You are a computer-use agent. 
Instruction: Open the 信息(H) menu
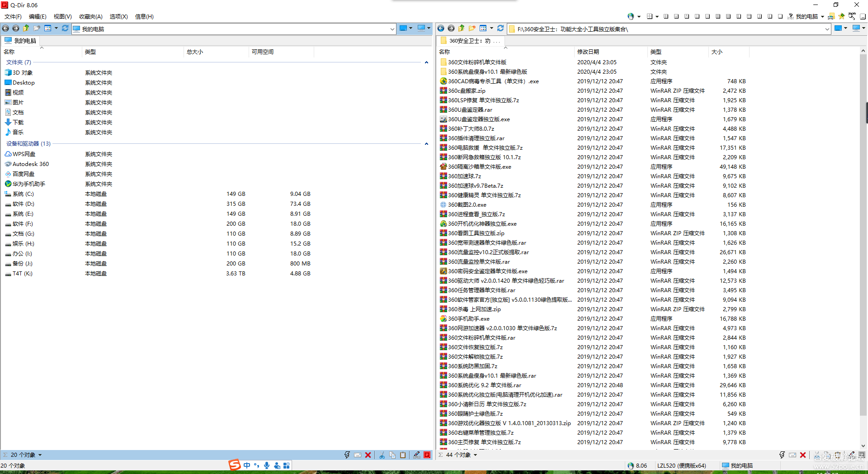pos(144,16)
